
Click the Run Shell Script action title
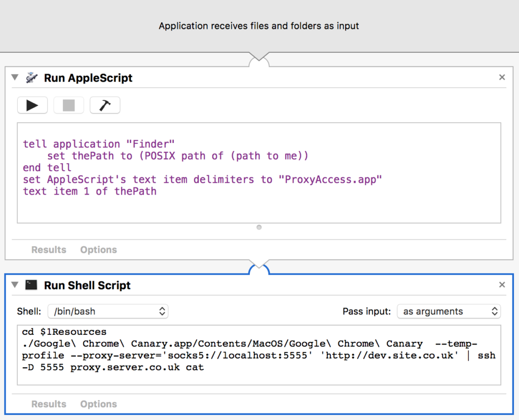[x=87, y=285]
